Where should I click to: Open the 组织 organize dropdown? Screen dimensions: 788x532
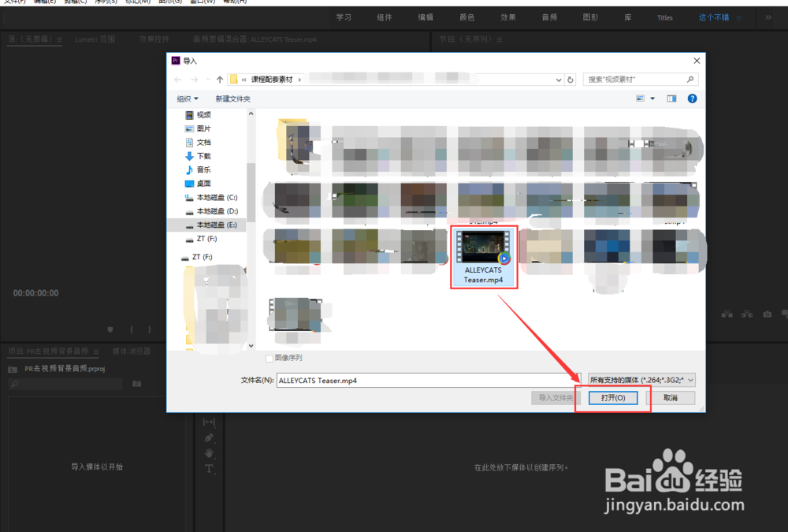pos(188,99)
